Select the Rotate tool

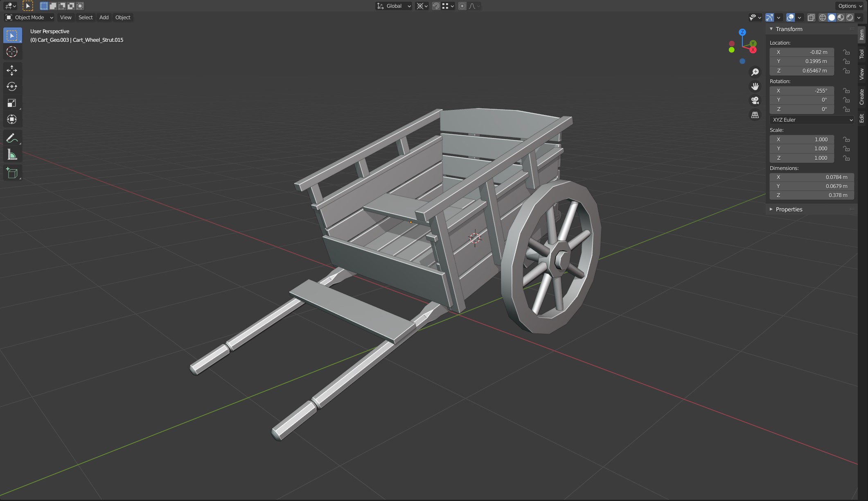click(12, 86)
